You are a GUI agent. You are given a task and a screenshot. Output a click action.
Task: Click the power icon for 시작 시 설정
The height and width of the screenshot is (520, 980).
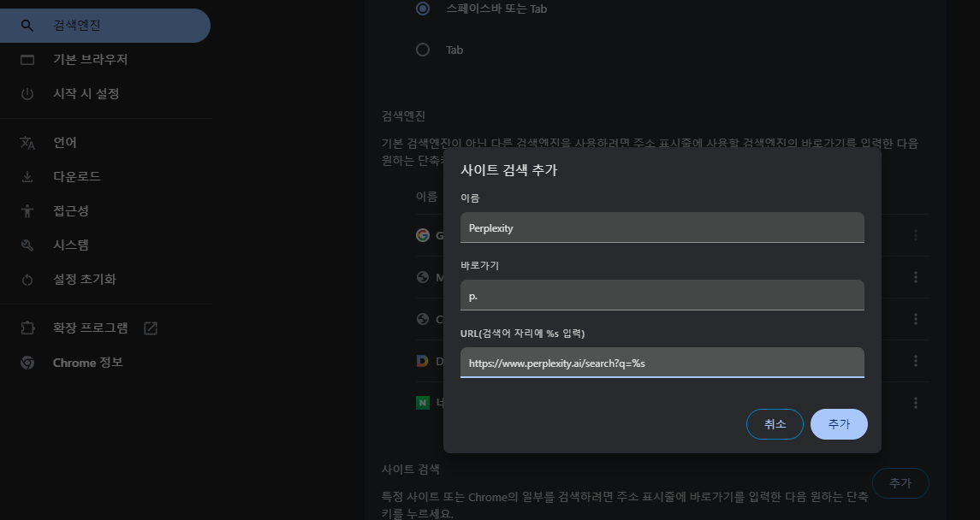coord(27,93)
